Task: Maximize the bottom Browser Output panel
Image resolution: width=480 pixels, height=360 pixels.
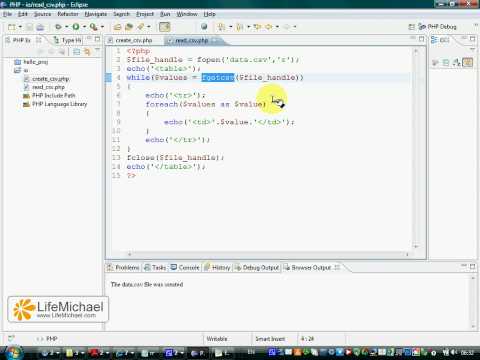Action: click(472, 266)
